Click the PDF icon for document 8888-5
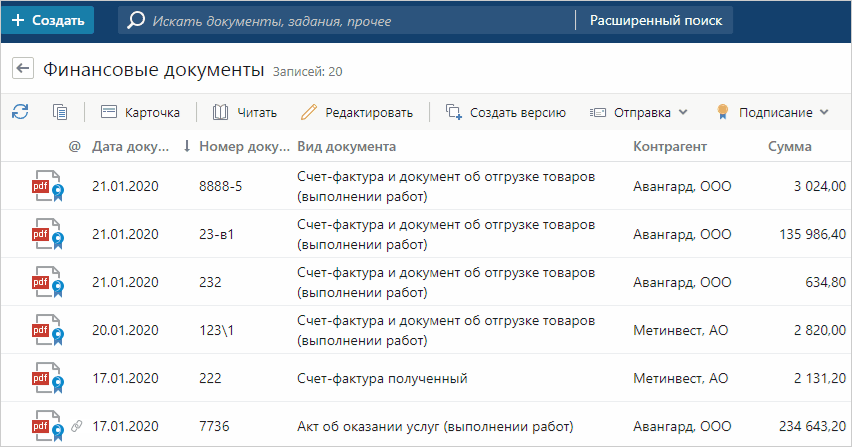 click(x=43, y=185)
